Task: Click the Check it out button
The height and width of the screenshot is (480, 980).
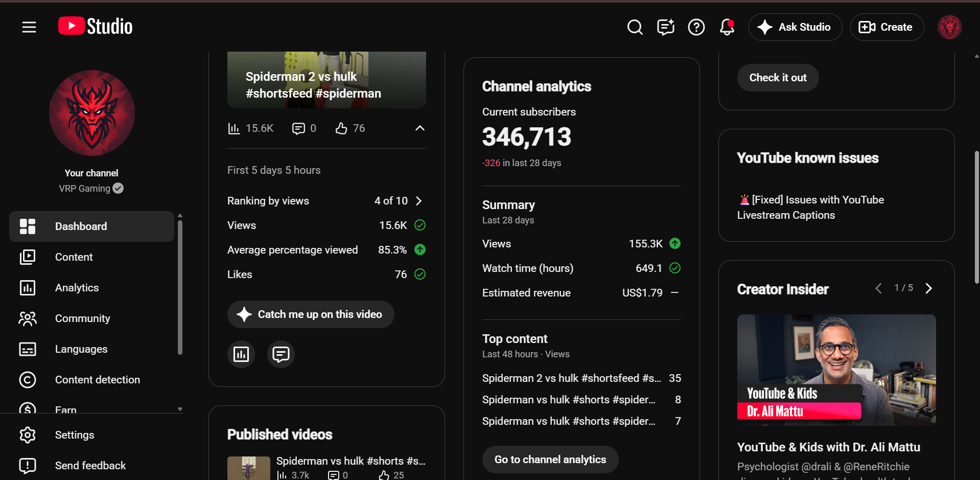Action: (778, 78)
